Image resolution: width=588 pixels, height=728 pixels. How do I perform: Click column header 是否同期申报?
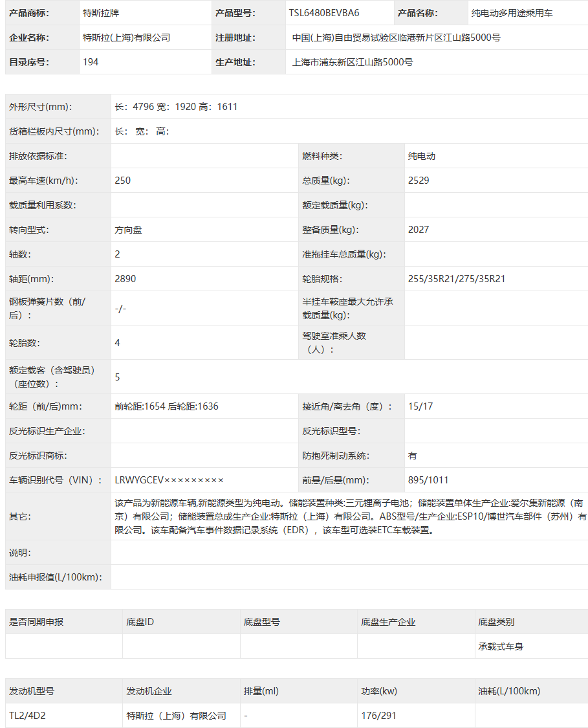click(36, 622)
